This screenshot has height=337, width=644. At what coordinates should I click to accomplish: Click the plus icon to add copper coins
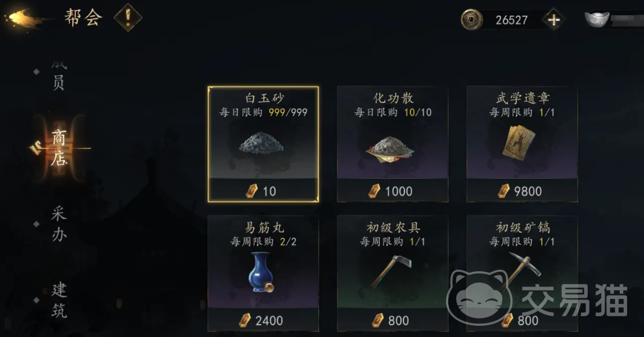tap(553, 20)
